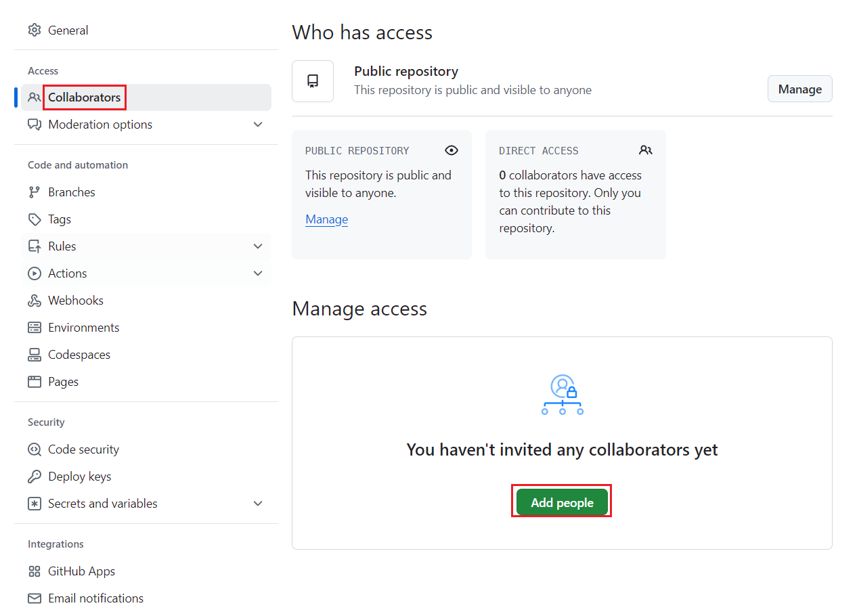This screenshot has width=857, height=616.
Task: Click the Webhooks icon
Action: coord(35,301)
